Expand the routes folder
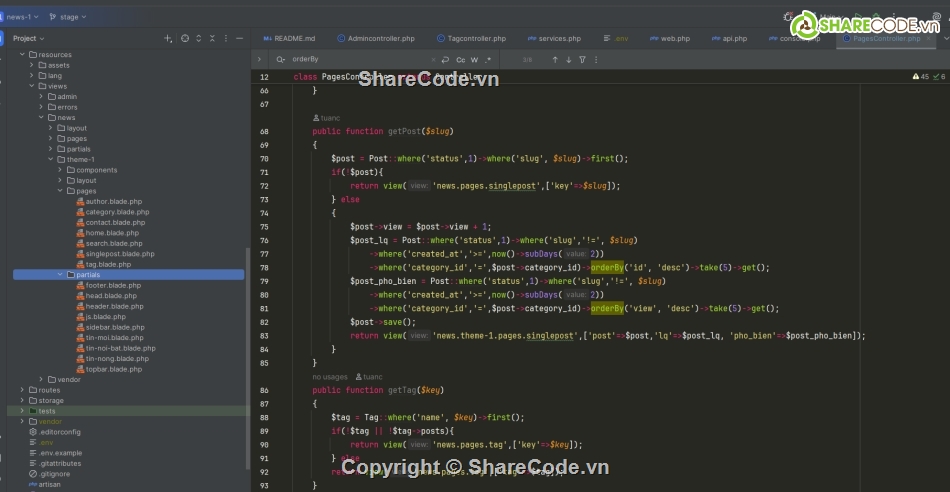This screenshot has height=492, width=950. 22,390
